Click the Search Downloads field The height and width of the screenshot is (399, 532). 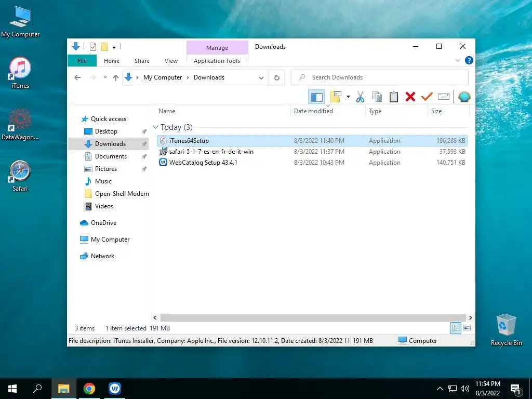pos(380,78)
